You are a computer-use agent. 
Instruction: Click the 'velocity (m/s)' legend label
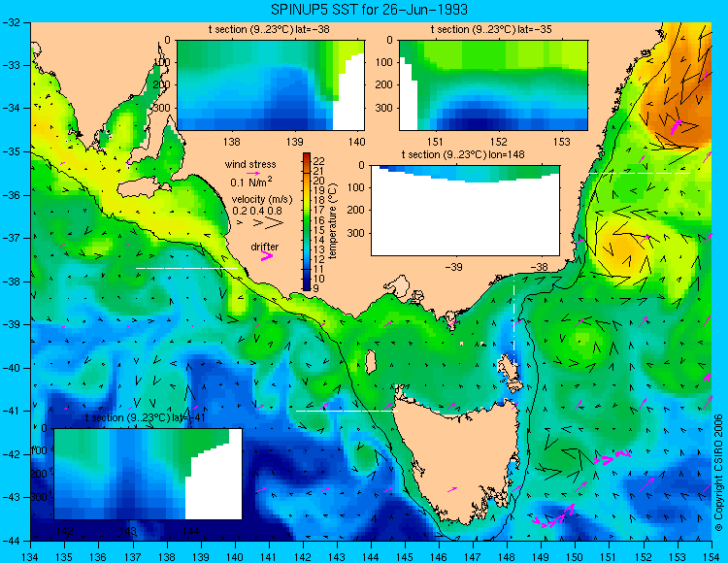click(262, 200)
